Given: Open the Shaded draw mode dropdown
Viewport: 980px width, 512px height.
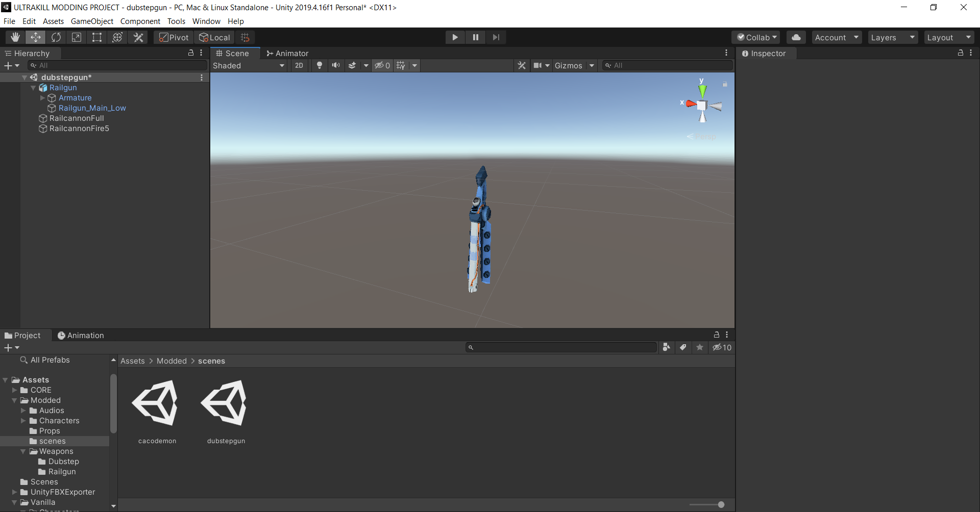Looking at the screenshot, I should pyautogui.click(x=249, y=65).
